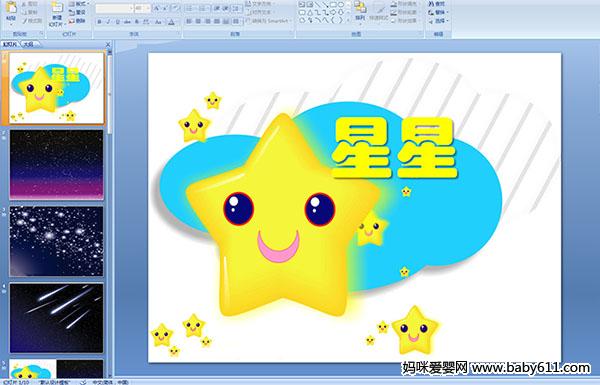Open the font name dropdown box
The image size is (600, 385).
coord(114,8)
